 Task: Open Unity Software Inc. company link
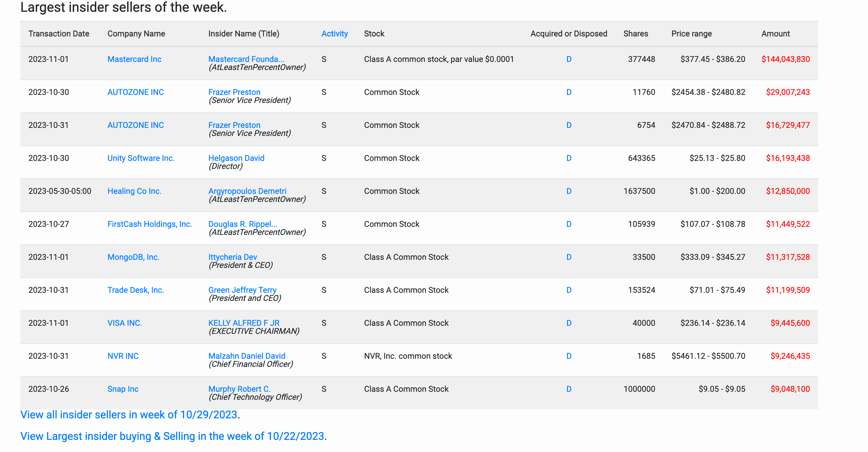(x=141, y=158)
